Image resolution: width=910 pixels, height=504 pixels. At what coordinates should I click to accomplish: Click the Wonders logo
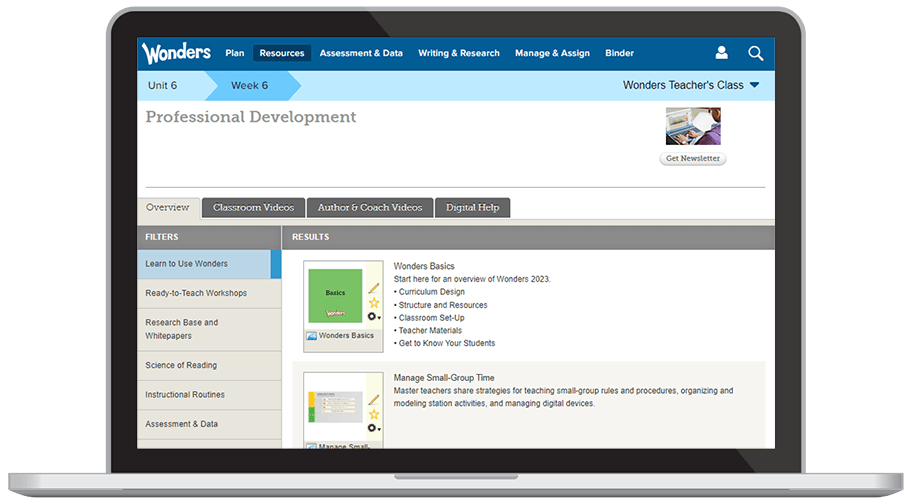point(176,53)
